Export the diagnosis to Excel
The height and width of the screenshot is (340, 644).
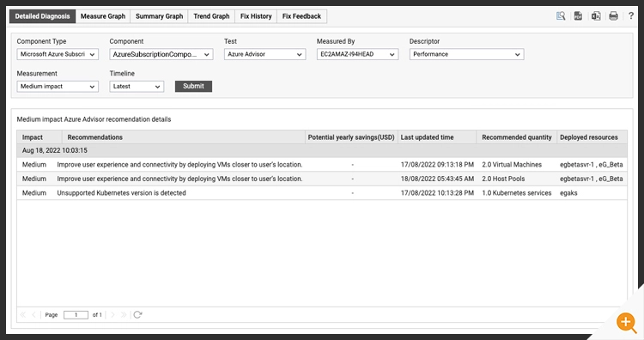point(596,16)
